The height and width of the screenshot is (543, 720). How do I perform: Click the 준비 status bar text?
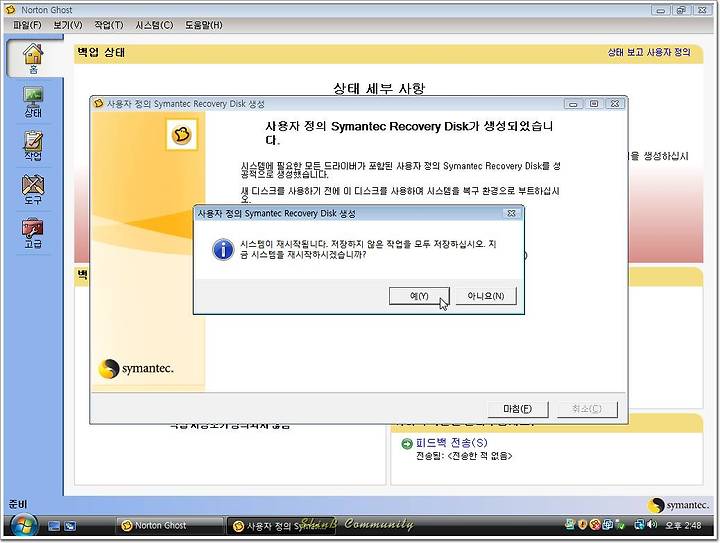pos(18,504)
